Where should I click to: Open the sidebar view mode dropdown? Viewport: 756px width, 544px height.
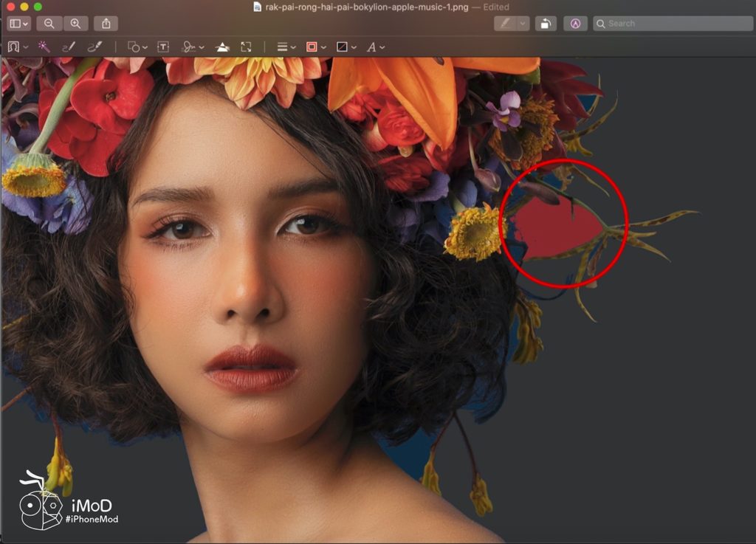(x=18, y=24)
